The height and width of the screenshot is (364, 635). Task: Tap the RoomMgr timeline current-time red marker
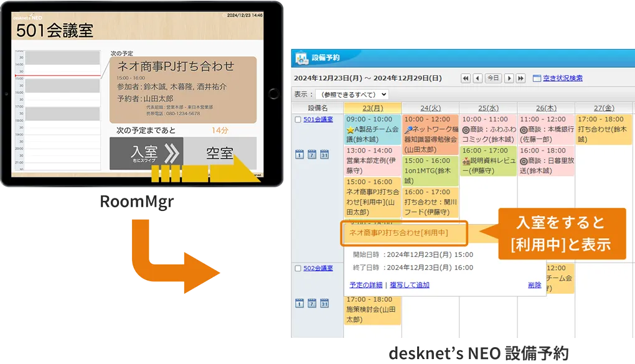pyautogui.click(x=57, y=76)
